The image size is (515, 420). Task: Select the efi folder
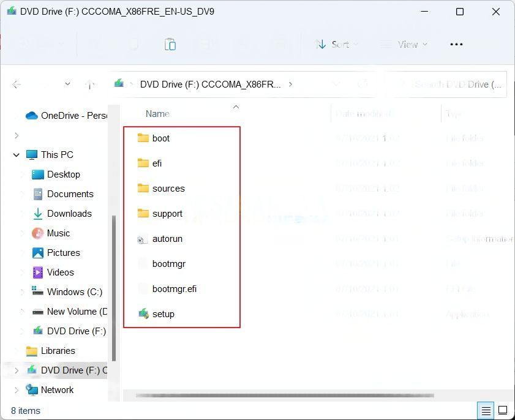(149, 163)
